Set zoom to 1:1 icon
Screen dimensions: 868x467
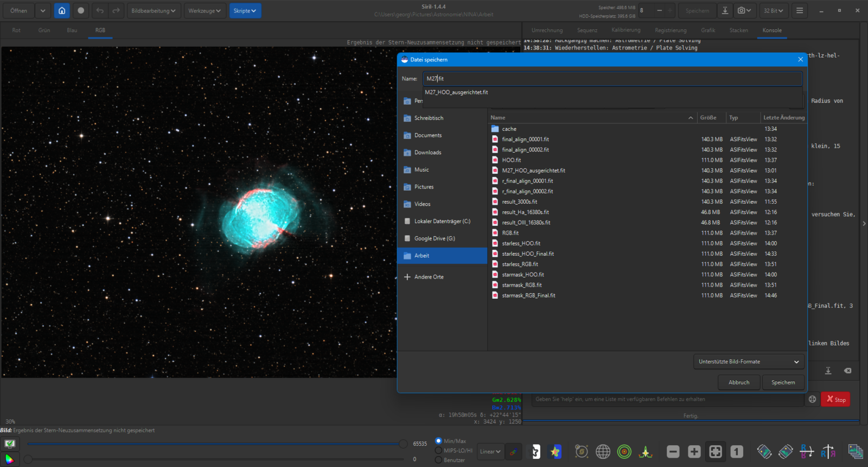(737, 452)
